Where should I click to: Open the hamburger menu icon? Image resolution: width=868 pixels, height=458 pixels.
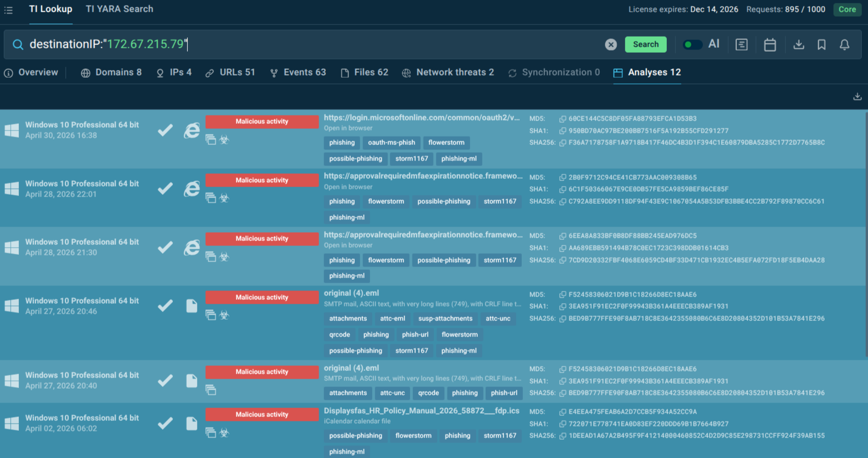point(8,10)
